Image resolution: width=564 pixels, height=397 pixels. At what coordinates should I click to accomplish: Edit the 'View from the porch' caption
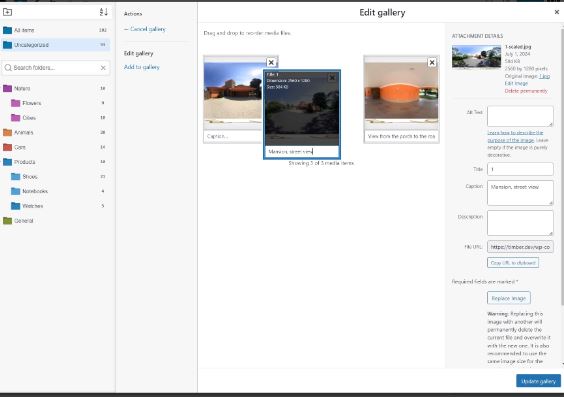click(x=401, y=136)
